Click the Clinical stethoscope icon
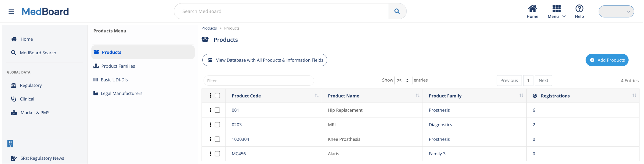 click(x=14, y=99)
